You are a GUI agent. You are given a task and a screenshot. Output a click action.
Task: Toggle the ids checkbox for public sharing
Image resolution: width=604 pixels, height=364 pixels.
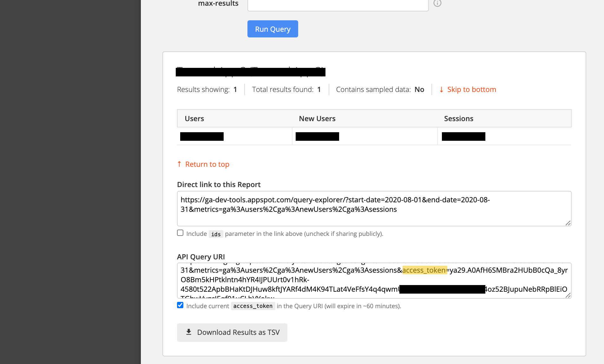(180, 233)
